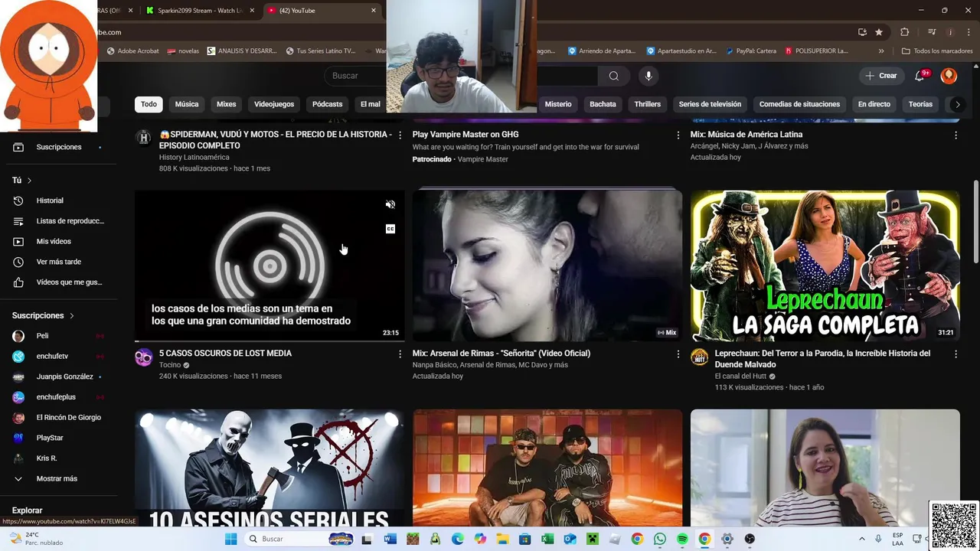Open Excel from the taskbar
The height and width of the screenshot is (551, 980).
coord(547,539)
